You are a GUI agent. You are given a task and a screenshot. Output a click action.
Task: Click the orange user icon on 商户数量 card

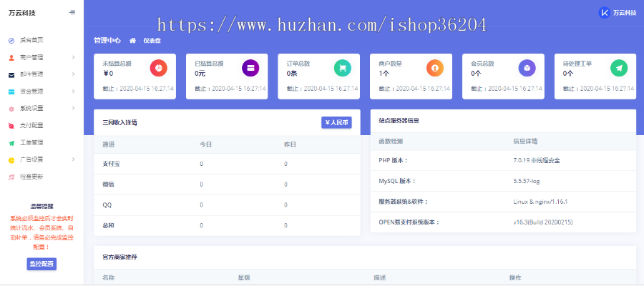tap(435, 68)
